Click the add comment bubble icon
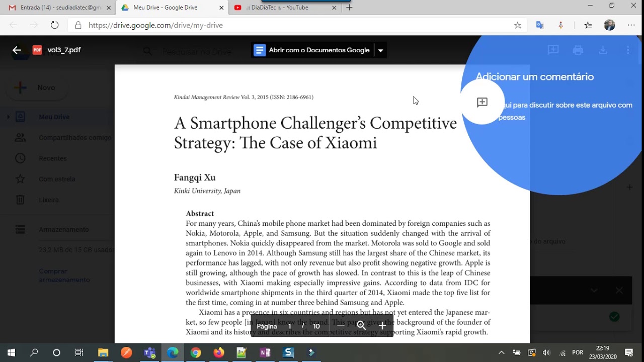Image resolution: width=644 pixels, height=362 pixels. (x=482, y=103)
